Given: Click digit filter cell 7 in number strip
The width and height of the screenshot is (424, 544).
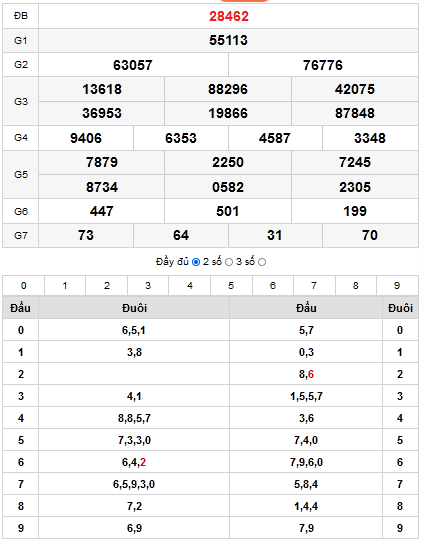Looking at the screenshot, I should [x=314, y=286].
